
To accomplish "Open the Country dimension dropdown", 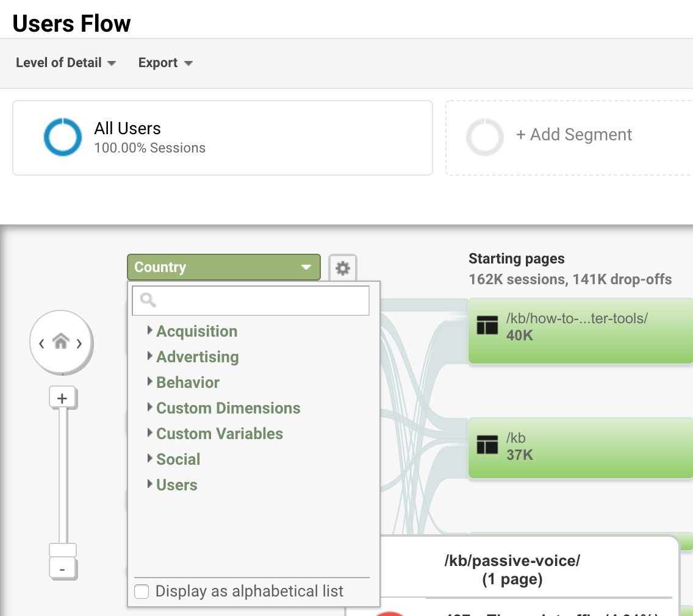I will coord(223,267).
